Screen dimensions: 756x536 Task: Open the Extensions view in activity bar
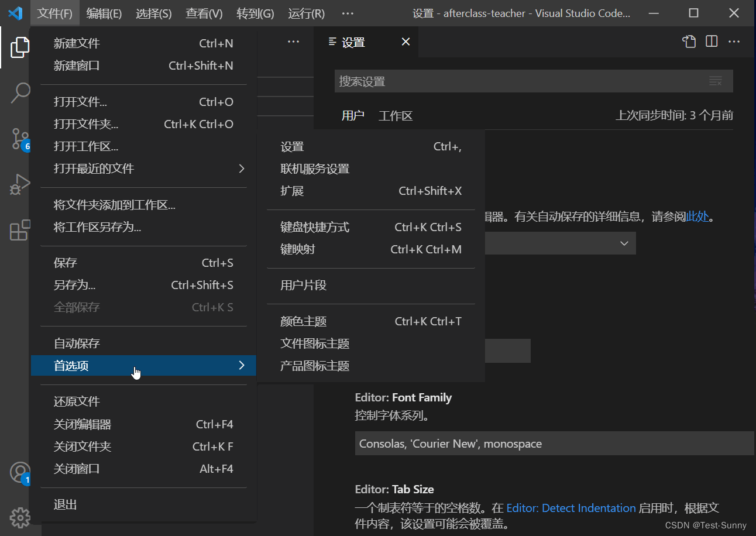[x=20, y=230]
